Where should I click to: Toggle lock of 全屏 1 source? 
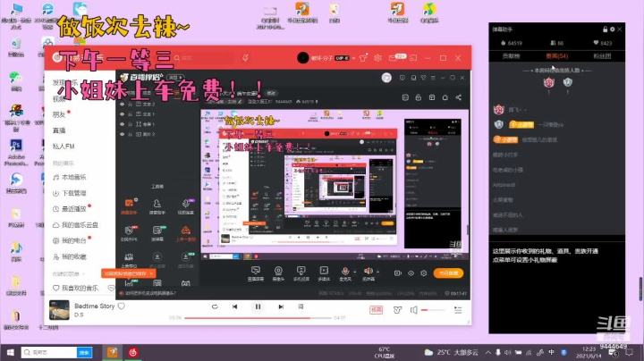pyautogui.click(x=131, y=124)
